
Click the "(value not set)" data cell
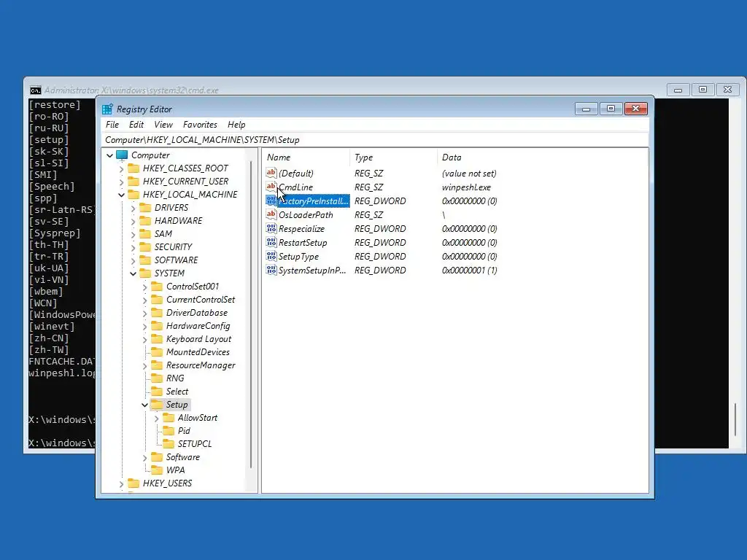coord(469,174)
